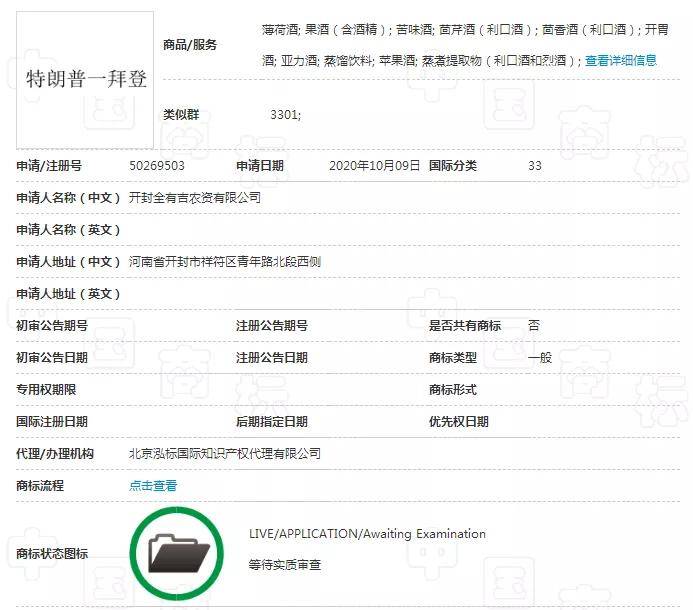Click the 申请人地址（英文） label
Image resolution: width=693 pixels, height=610 pixels.
pos(69,294)
